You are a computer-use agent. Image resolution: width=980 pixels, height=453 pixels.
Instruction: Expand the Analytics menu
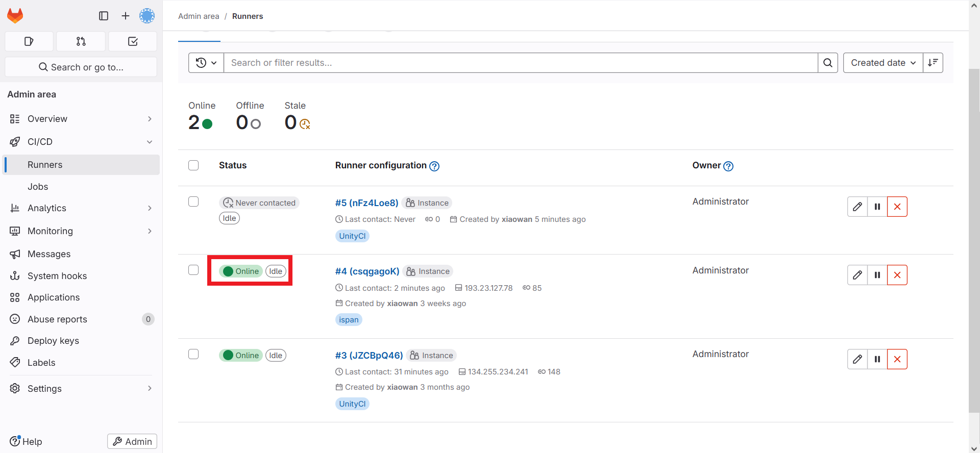(81, 208)
